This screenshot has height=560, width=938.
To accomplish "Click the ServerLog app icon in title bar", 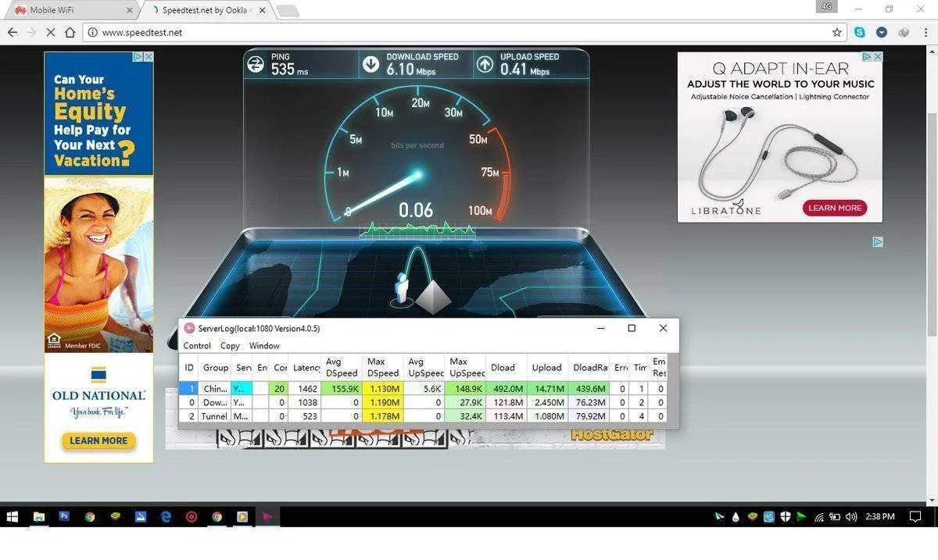I will (x=189, y=328).
